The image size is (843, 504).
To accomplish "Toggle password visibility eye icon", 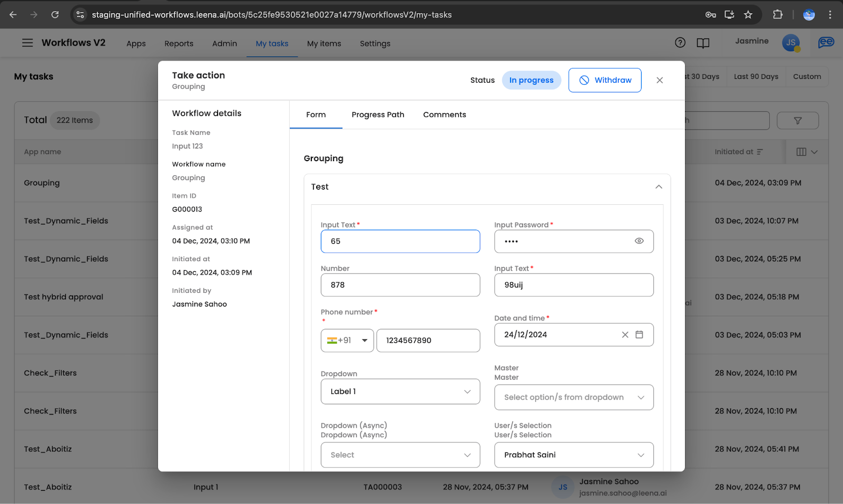I will pos(639,241).
